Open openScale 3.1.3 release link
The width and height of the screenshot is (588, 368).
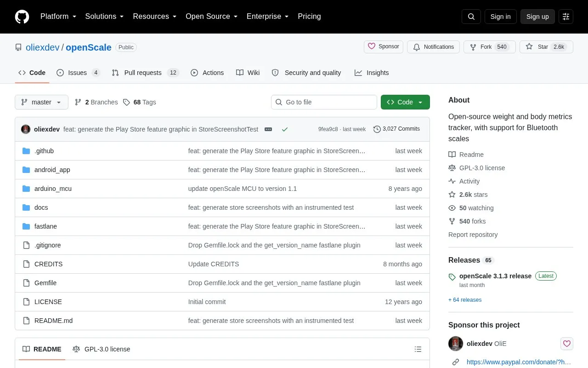click(495, 276)
